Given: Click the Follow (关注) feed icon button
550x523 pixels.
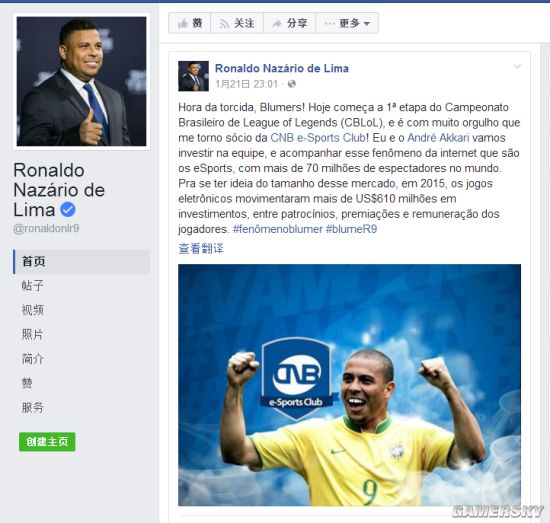Looking at the screenshot, I should [237, 23].
